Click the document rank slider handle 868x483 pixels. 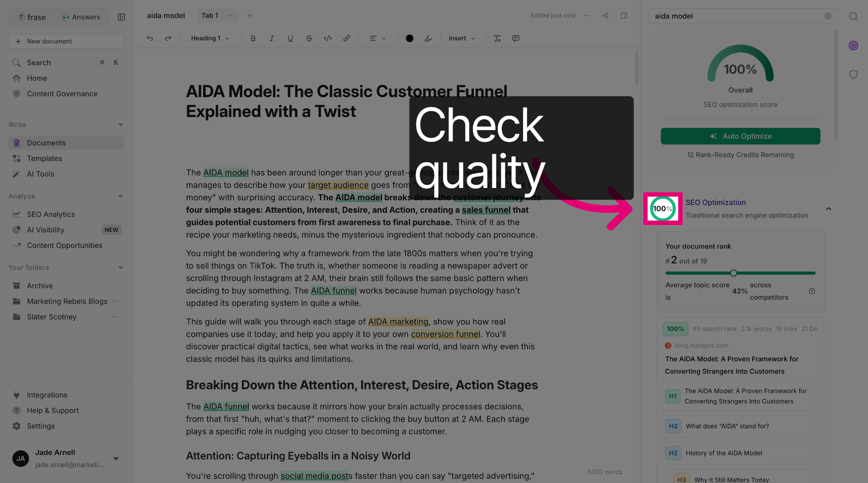point(733,273)
